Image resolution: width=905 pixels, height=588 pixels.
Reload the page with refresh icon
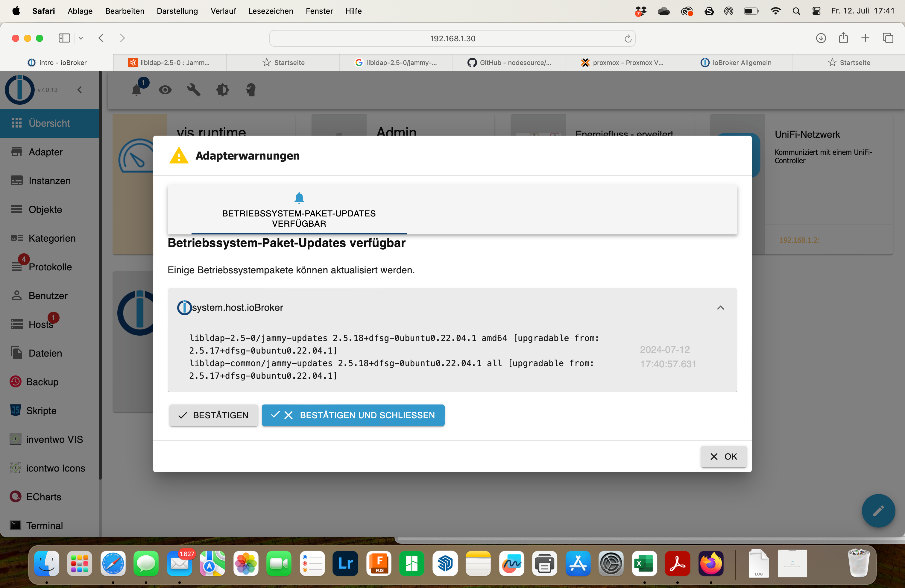[628, 38]
